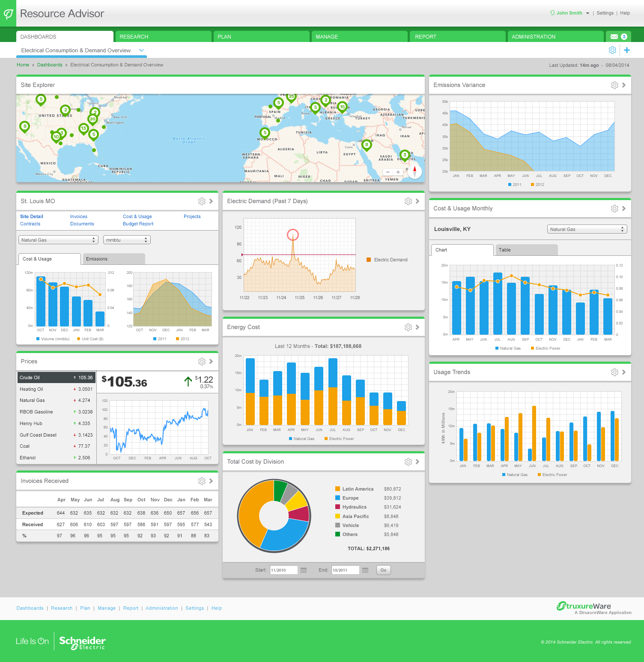The width and height of the screenshot is (644, 662).
Task: Open Usage Trends settings gear
Action: coord(614,372)
